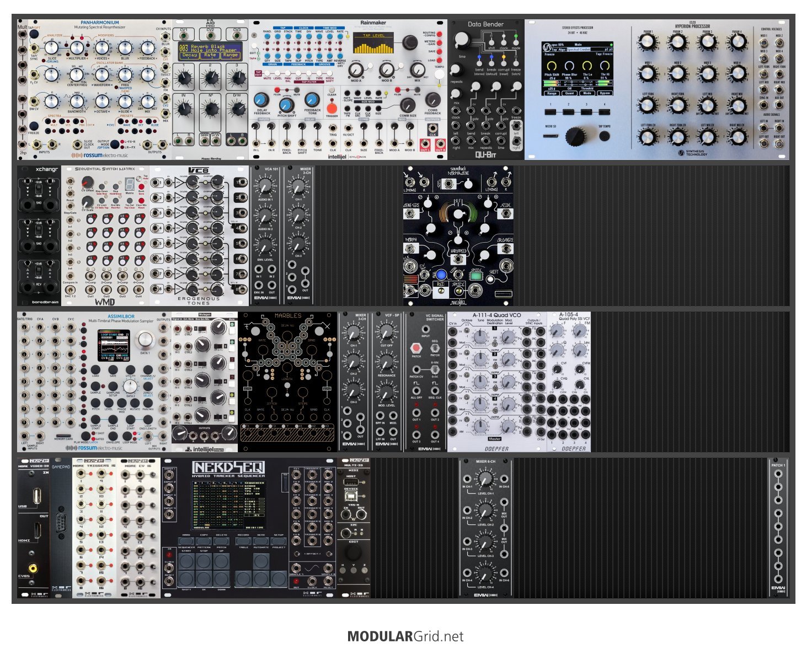Select Mode on the Hyperion Processor display
This screenshot has height=648, width=812.
587,93
